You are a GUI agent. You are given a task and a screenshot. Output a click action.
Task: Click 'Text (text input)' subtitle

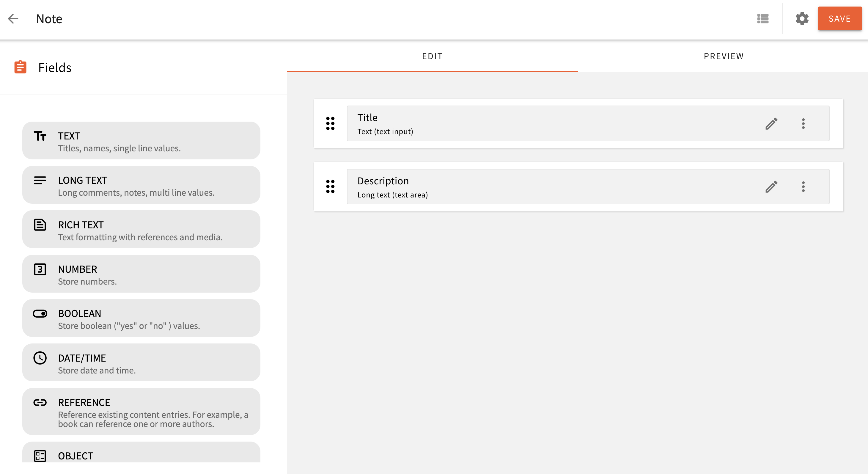coord(385,131)
